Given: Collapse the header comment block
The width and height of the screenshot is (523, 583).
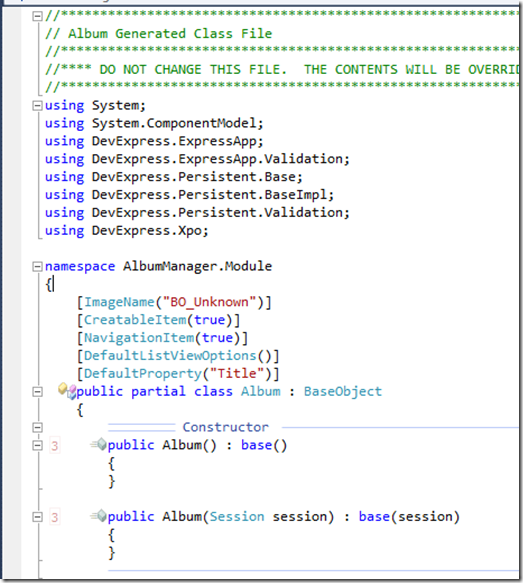Looking at the screenshot, I should (x=37, y=16).
